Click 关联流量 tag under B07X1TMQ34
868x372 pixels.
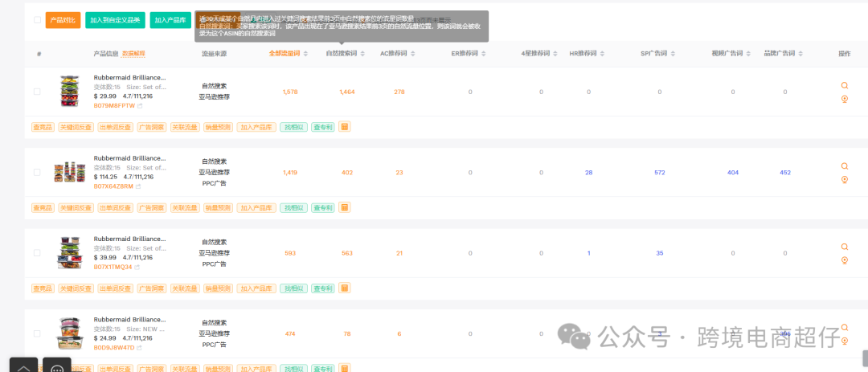(x=184, y=288)
